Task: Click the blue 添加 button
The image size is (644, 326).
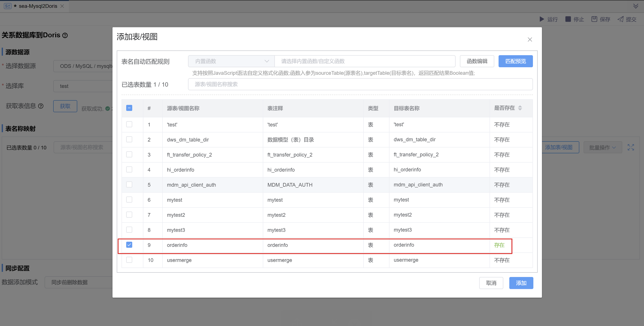Action: [521, 283]
